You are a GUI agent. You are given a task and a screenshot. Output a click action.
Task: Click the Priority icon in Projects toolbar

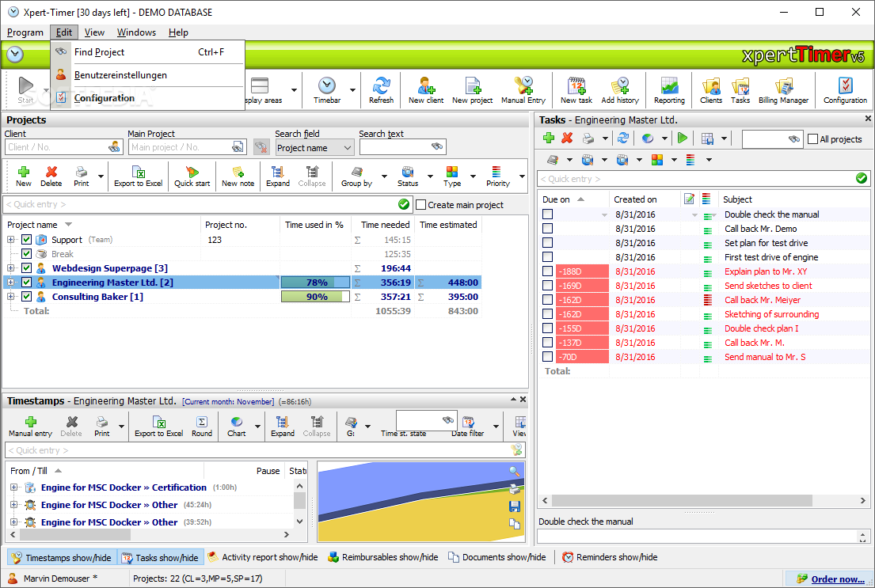coord(498,176)
